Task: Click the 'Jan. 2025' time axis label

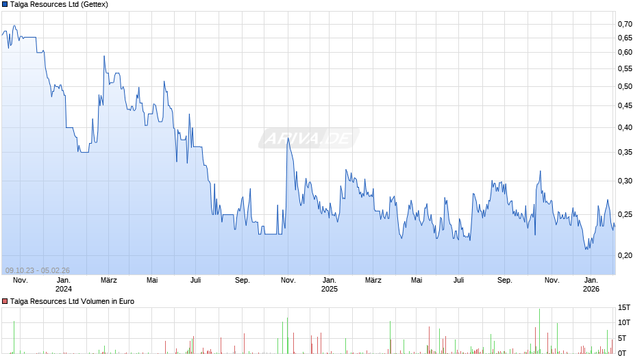Action: [330, 285]
